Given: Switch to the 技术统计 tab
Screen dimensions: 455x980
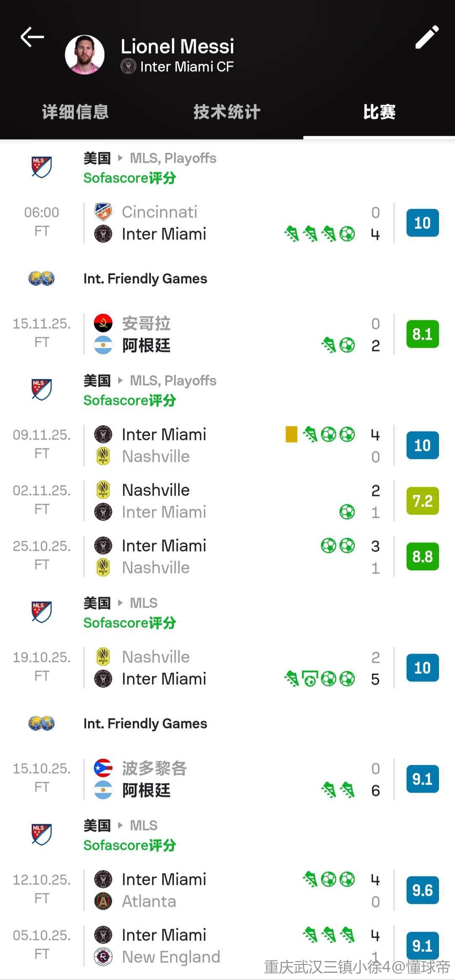Looking at the screenshot, I should click(x=227, y=112).
